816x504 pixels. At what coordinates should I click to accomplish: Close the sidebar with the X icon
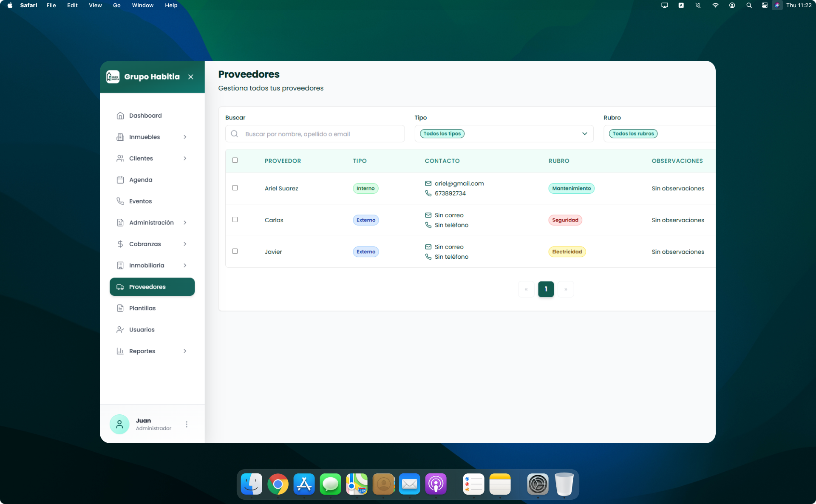[x=191, y=77]
